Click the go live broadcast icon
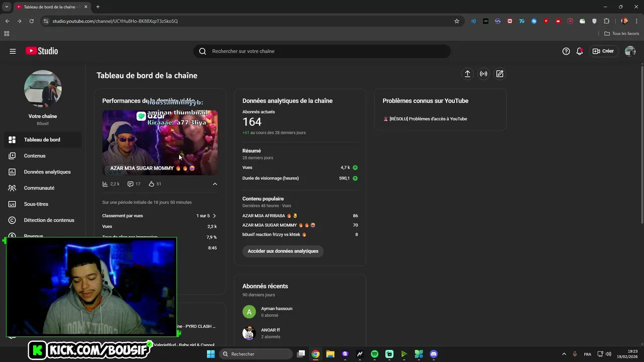The height and width of the screenshot is (362, 644). click(484, 74)
